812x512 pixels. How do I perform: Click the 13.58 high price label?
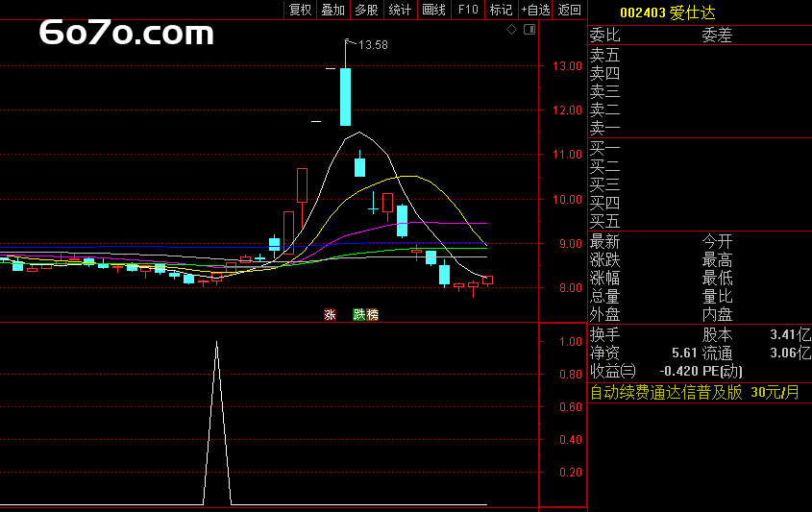pos(373,45)
